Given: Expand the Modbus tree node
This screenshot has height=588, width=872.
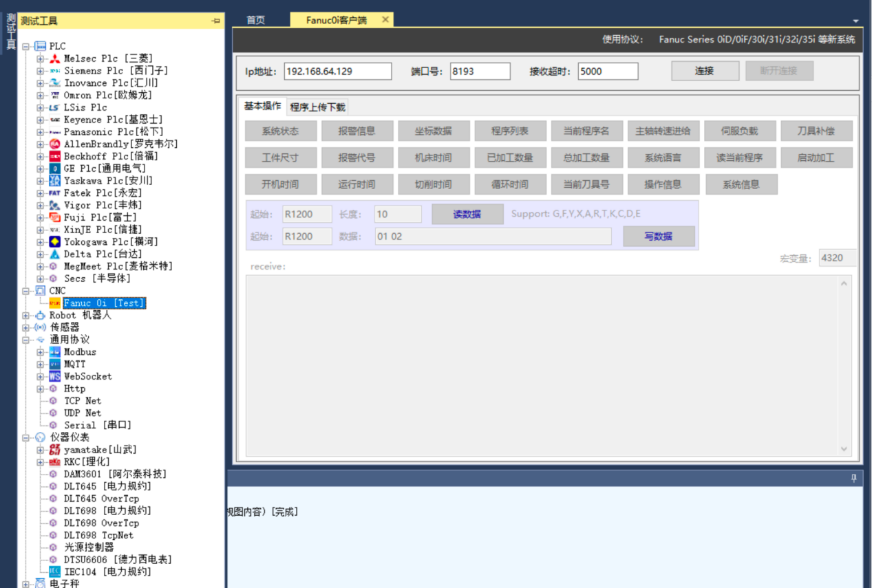Looking at the screenshot, I should [41, 352].
